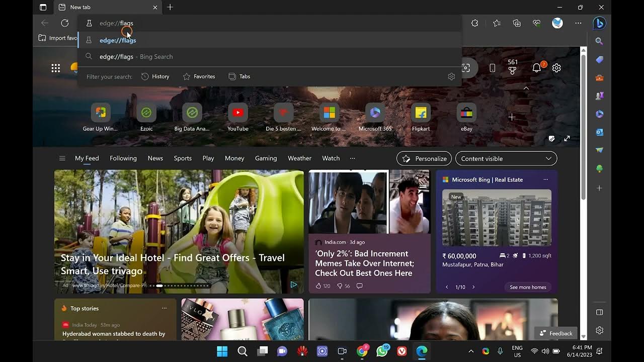The height and width of the screenshot is (362, 644).
Task: Open Favorites star toolbar icon
Action: click(497, 23)
